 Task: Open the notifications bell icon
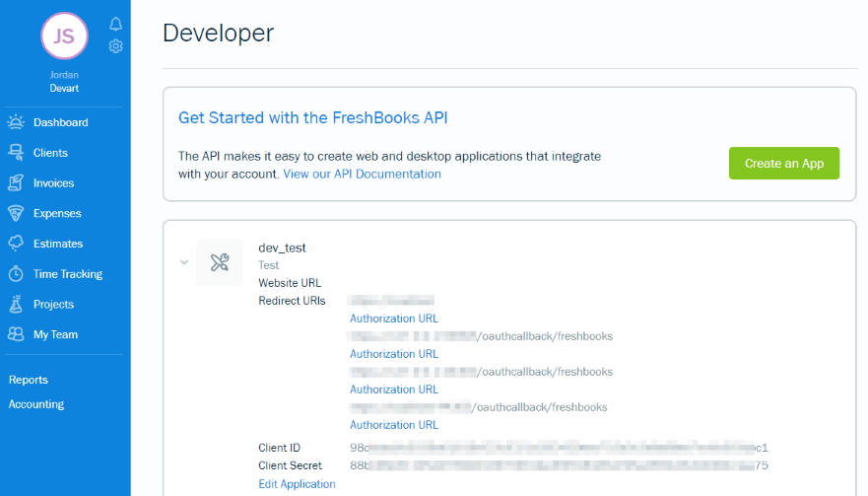click(x=115, y=24)
